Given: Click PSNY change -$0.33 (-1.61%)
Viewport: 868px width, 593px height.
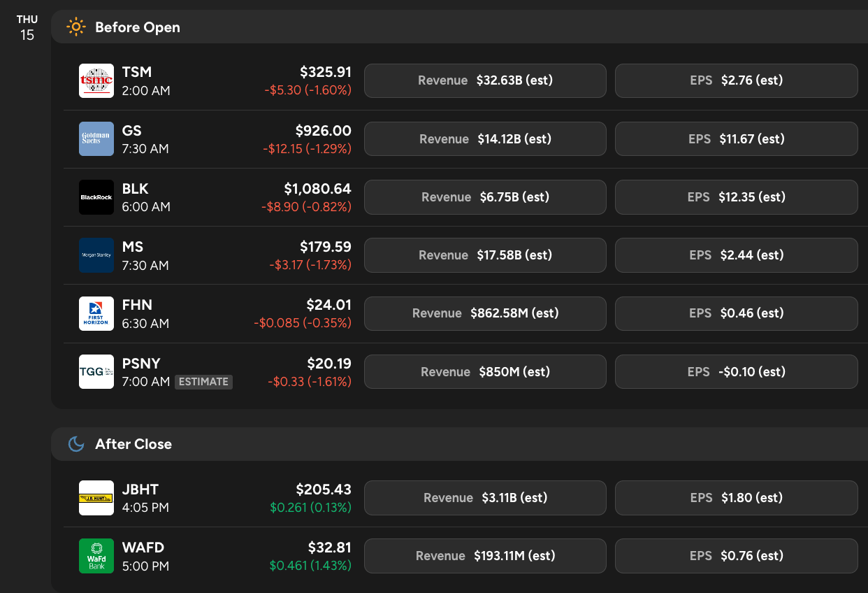Looking at the screenshot, I should click(310, 382).
